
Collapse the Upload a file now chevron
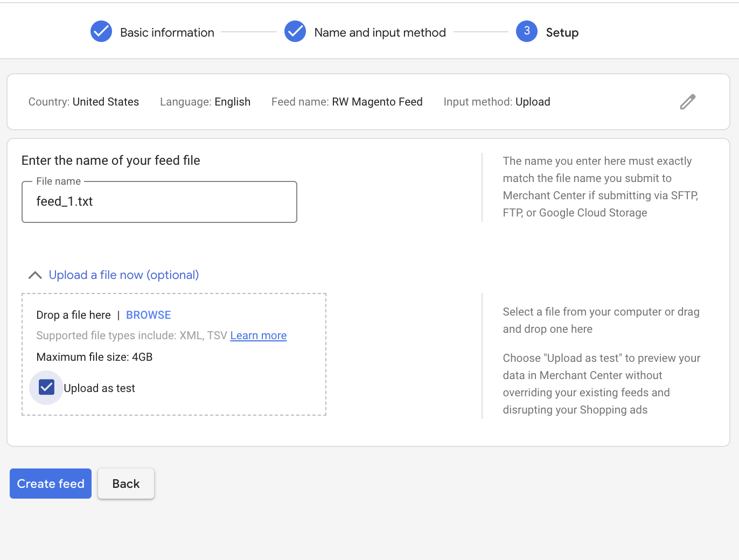(x=35, y=275)
